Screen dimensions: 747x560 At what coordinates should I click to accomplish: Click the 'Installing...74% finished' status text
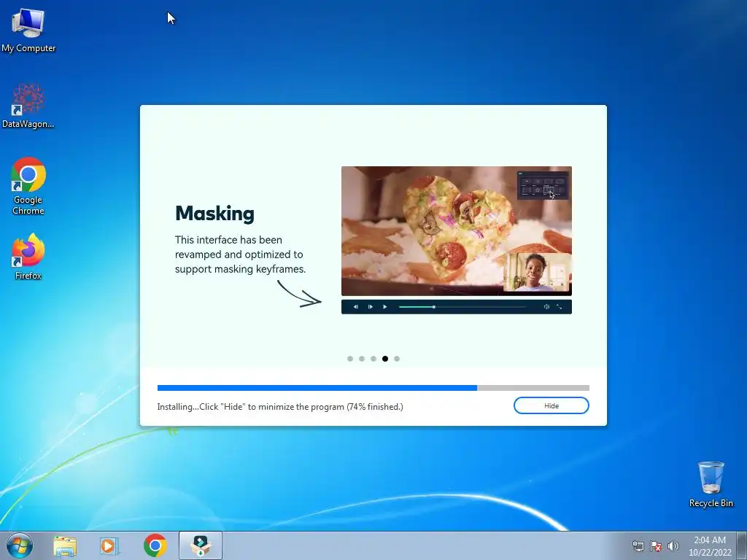pos(280,407)
